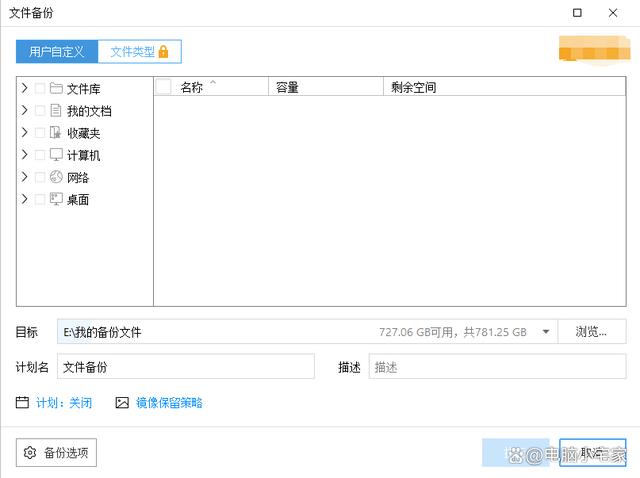
Task: Click the lock icon on 文件类型 tab
Action: [x=163, y=51]
